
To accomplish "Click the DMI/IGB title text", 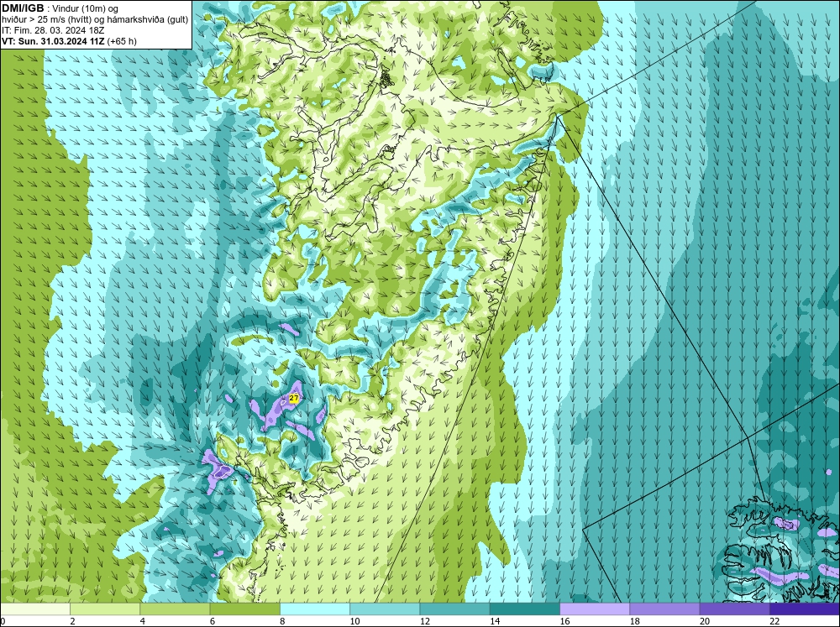I will tap(23, 8).
